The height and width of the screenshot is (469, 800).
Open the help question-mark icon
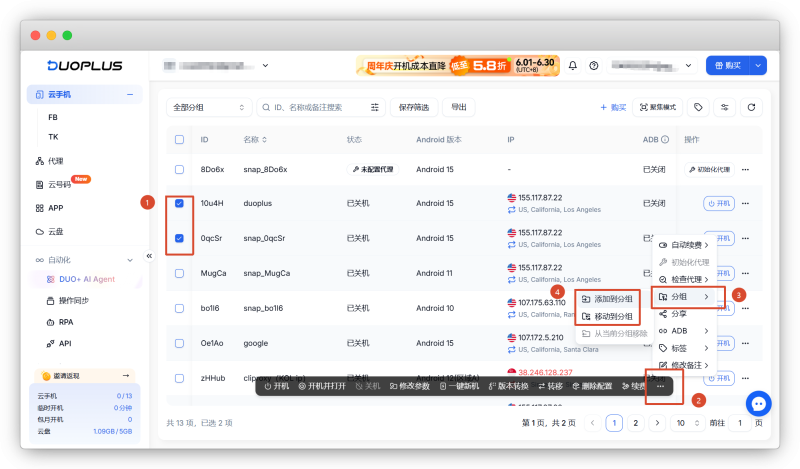[593, 65]
